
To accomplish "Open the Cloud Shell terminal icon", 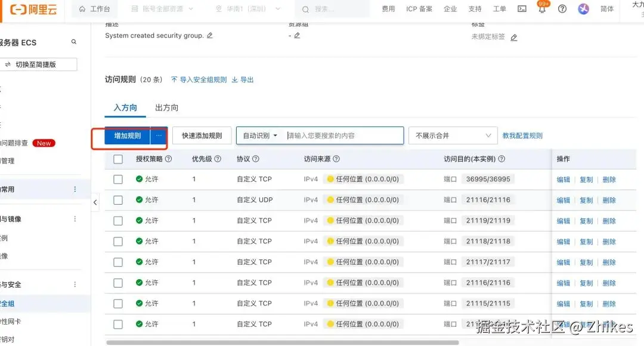I will pyautogui.click(x=522, y=8).
